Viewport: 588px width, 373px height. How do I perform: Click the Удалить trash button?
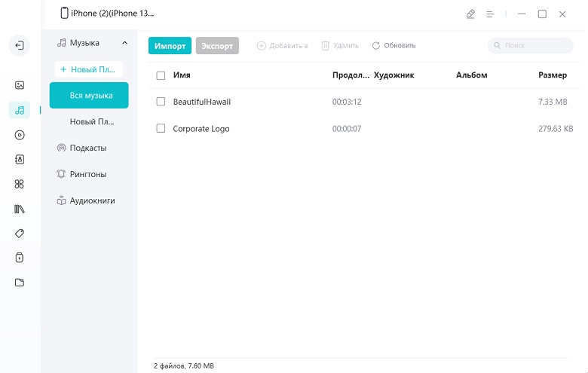tap(340, 46)
